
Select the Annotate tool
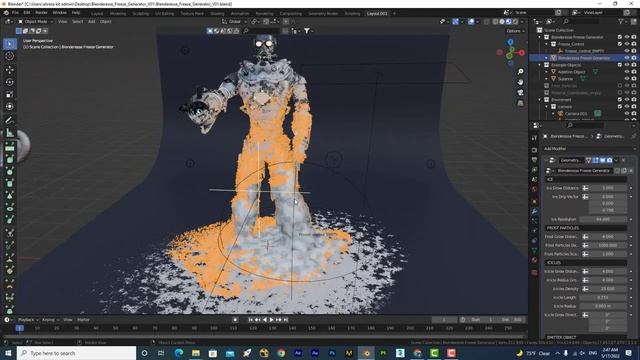(x=10, y=120)
